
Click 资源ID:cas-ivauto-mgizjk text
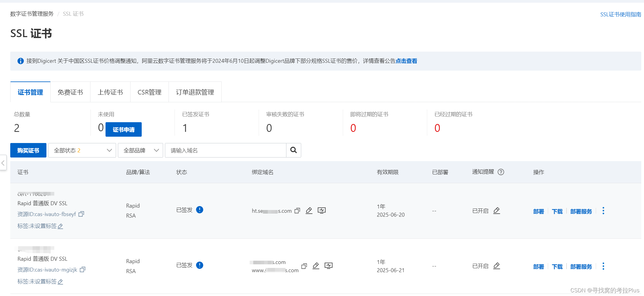point(47,269)
